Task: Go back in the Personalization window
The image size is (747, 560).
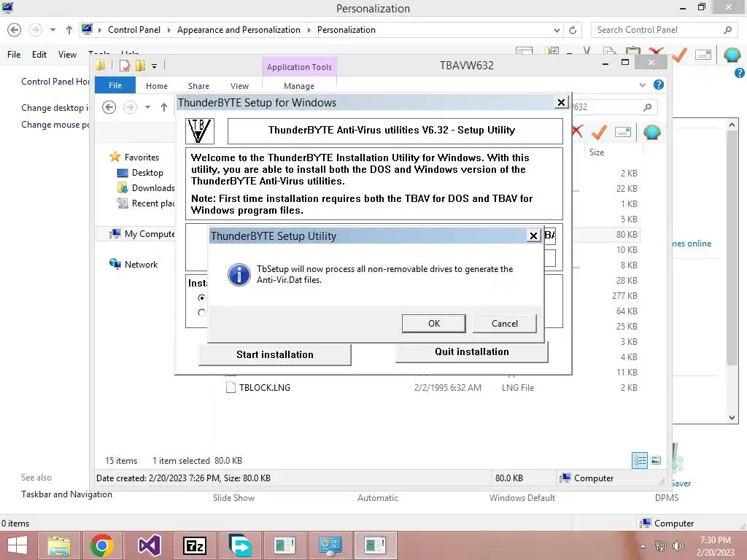Action: (15, 30)
